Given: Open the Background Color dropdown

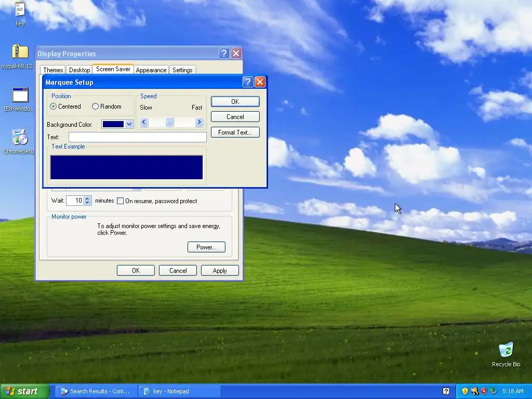Looking at the screenshot, I should pos(129,124).
